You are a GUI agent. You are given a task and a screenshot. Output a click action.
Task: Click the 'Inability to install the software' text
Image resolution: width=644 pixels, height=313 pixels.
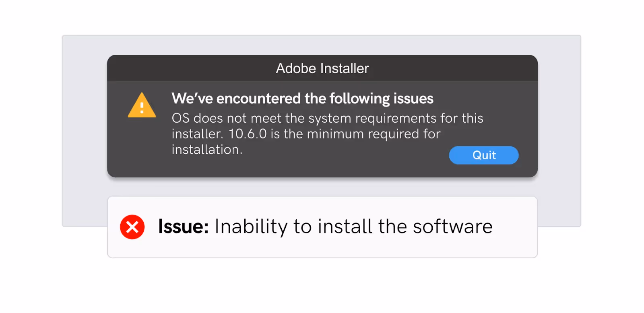(353, 227)
